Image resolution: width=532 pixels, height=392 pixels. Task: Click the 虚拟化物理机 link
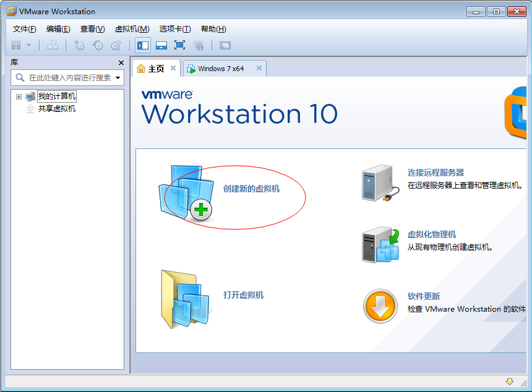432,235
